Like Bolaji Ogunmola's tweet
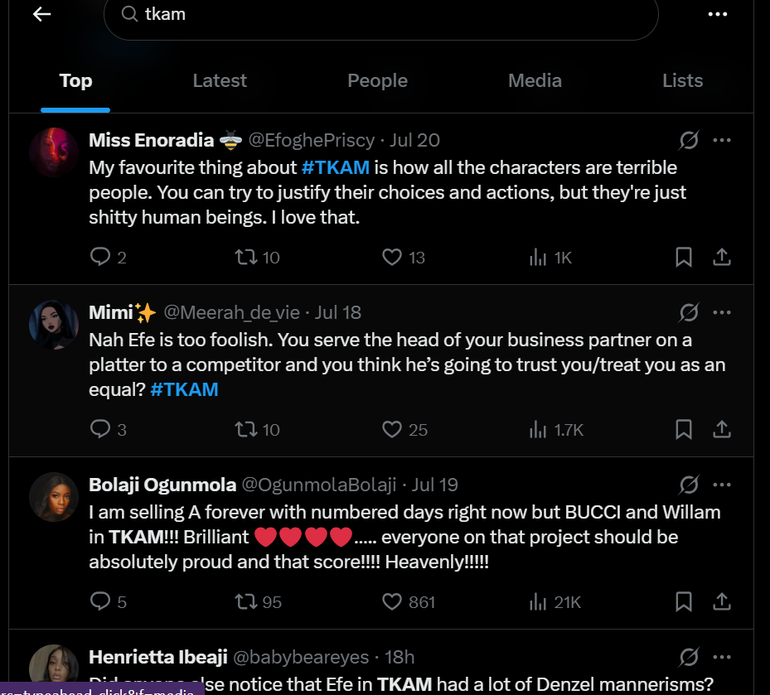This screenshot has height=695, width=770. click(393, 601)
